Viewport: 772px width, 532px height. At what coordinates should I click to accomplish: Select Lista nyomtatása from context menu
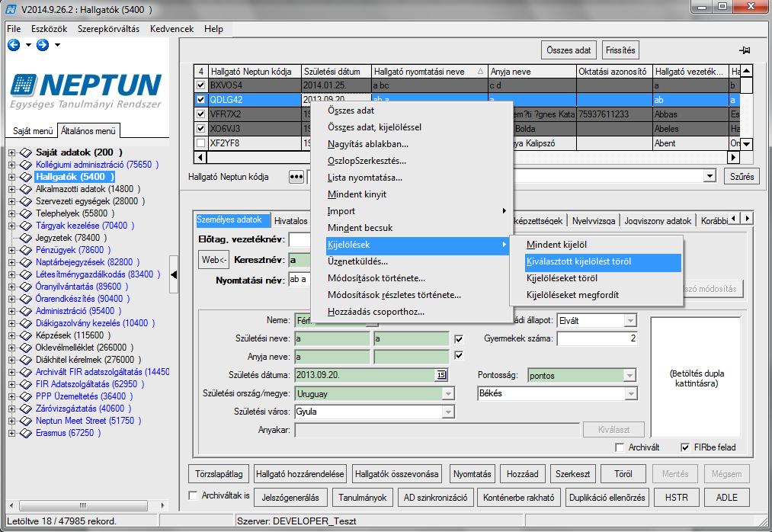pos(365,178)
